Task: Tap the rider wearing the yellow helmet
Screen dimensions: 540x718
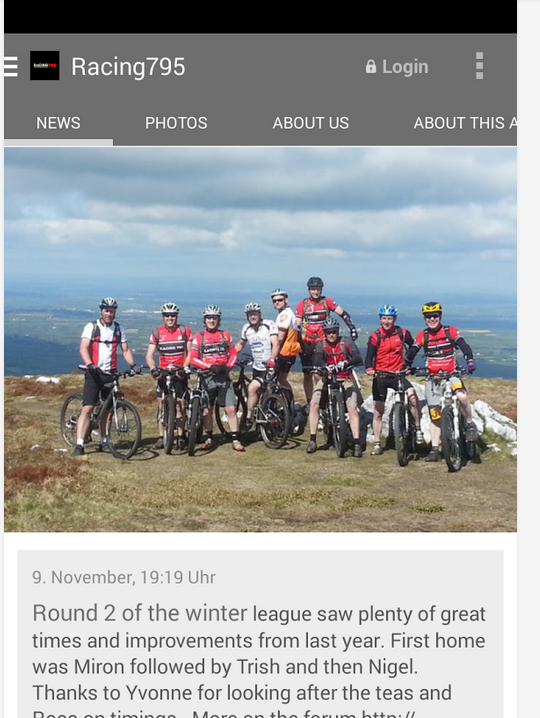Action: pos(441,375)
